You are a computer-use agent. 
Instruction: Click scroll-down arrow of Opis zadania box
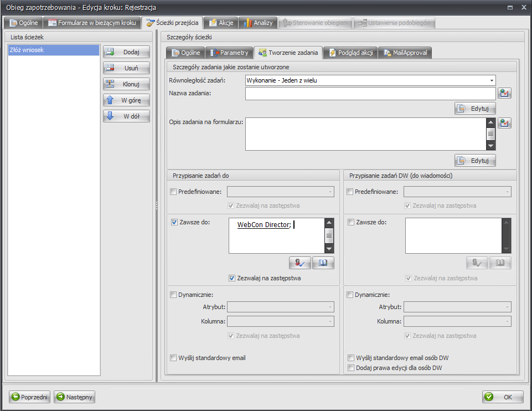(x=490, y=146)
